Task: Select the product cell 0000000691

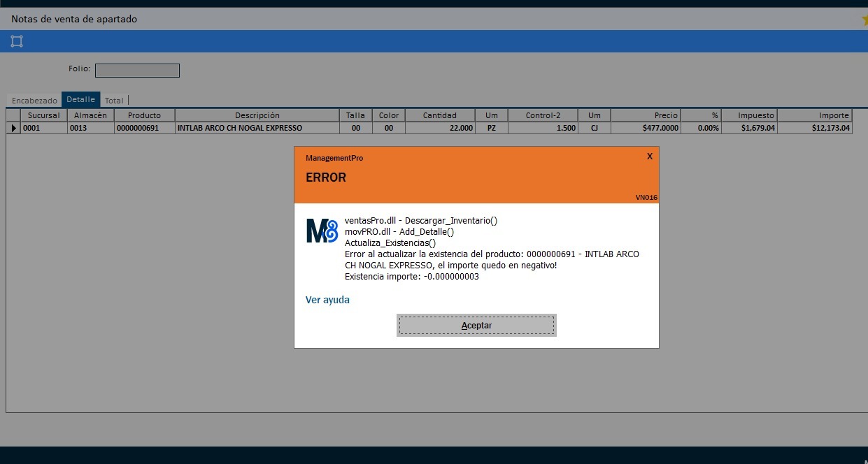Action: 144,128
